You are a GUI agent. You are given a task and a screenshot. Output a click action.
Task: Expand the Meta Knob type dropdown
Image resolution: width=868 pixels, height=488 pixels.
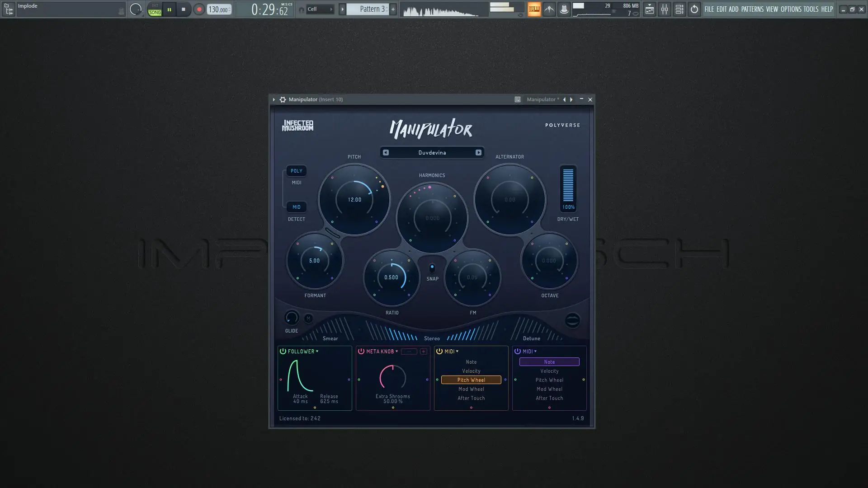pos(396,351)
